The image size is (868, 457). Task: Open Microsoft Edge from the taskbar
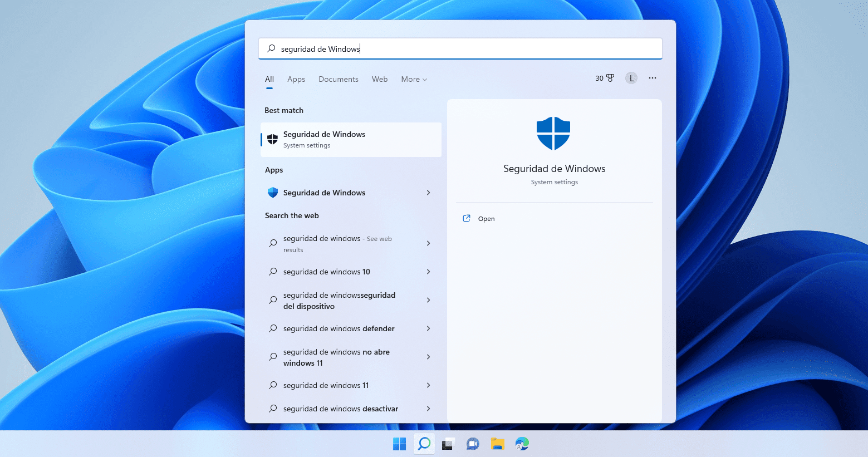522,444
